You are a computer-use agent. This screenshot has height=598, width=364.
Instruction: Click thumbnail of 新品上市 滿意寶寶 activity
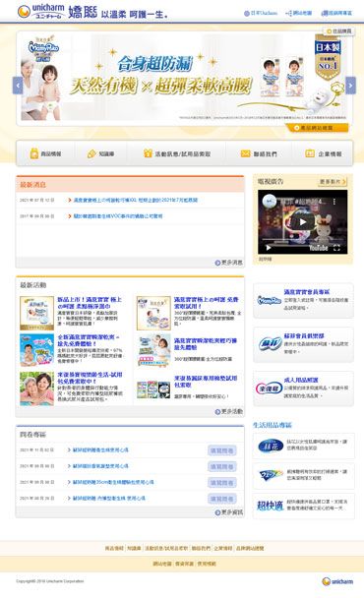[36, 313]
